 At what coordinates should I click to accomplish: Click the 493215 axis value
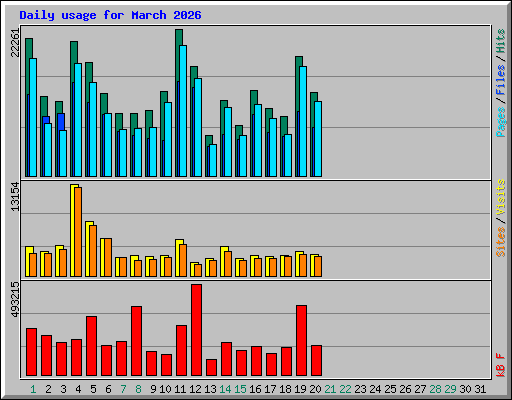pyautogui.click(x=15, y=299)
